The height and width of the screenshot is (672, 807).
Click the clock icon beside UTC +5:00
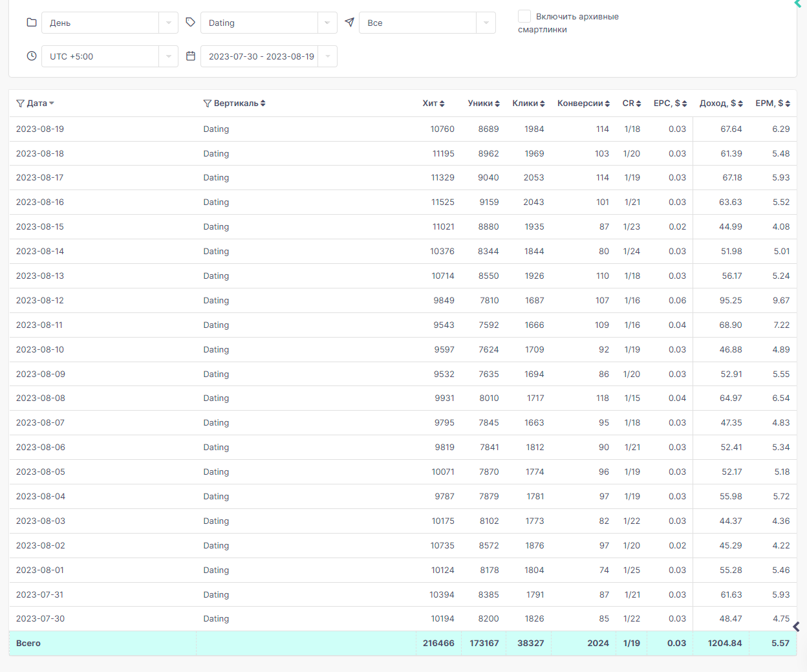[x=32, y=56]
